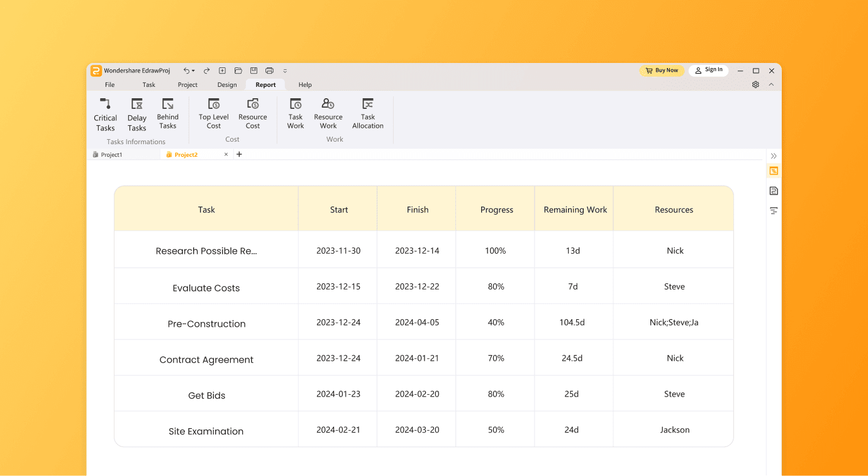The width and height of the screenshot is (868, 476).
Task: Click the Buy Now button
Action: point(662,71)
